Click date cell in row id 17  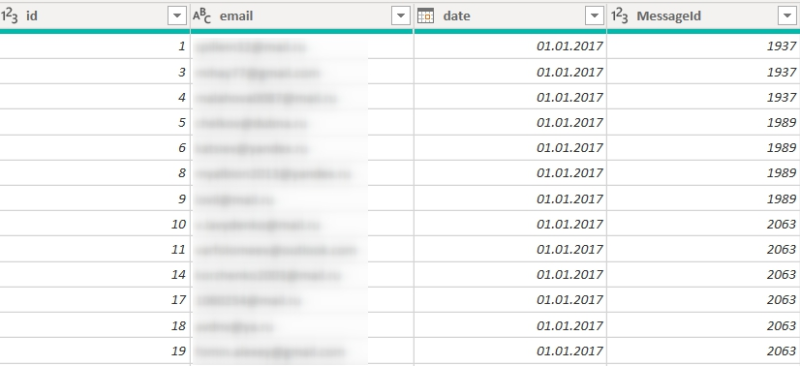[510, 300]
